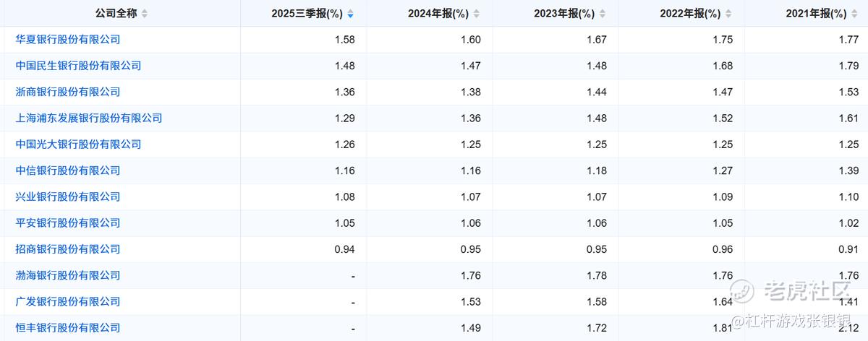Open 浙商银行股份有限公司 link
Viewport: 868px width, 341px height.
[x=68, y=92]
